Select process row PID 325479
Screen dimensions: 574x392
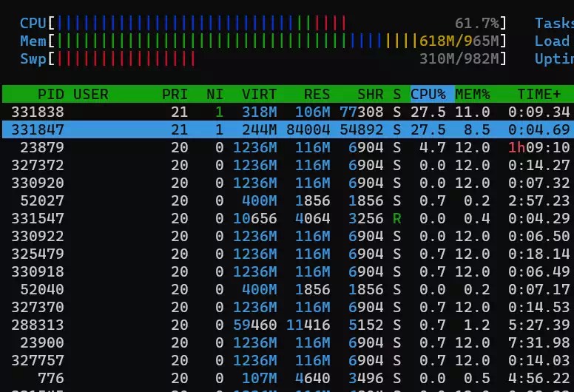tap(288, 254)
